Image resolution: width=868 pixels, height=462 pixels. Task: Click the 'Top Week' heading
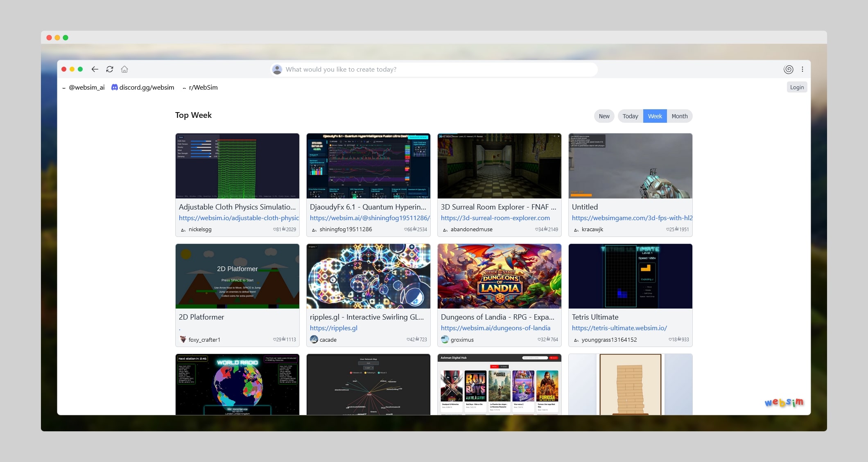(x=193, y=115)
